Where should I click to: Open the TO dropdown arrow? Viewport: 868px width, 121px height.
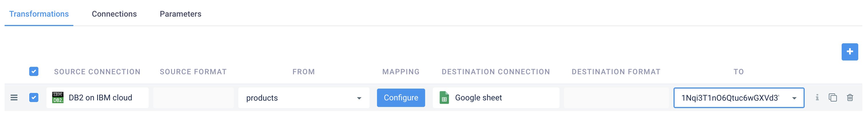[x=794, y=98]
